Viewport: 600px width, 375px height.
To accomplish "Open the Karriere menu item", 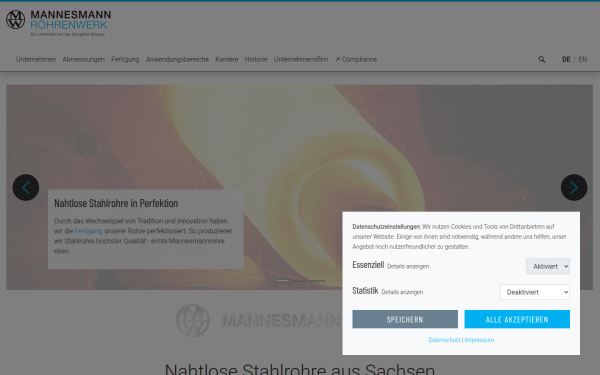I will click(227, 59).
